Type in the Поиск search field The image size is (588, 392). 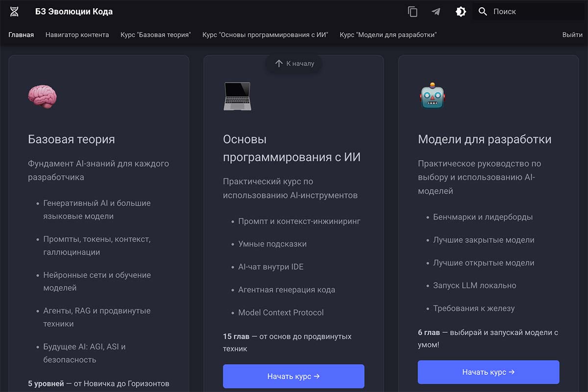tap(534, 12)
